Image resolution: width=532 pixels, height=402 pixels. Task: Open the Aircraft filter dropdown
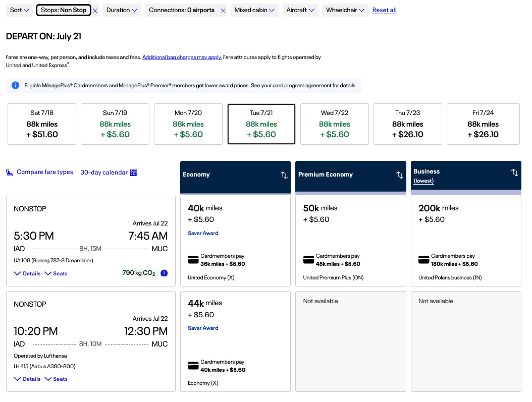pos(300,10)
